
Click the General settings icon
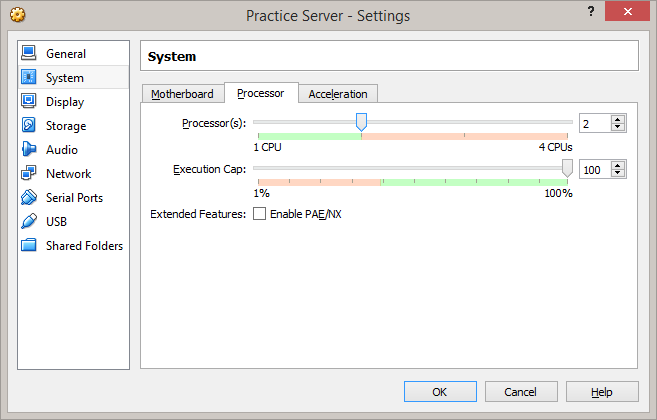pyautogui.click(x=28, y=54)
